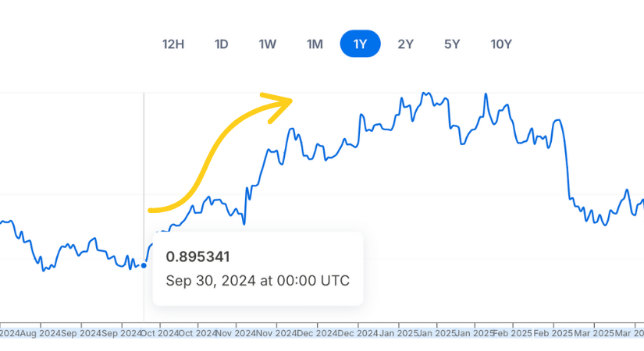Image resolution: width=644 pixels, height=351 pixels.
Task: Open the 10Y chart view
Action: click(501, 44)
